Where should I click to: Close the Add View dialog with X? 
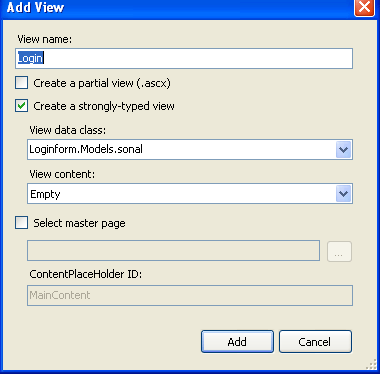point(364,7)
